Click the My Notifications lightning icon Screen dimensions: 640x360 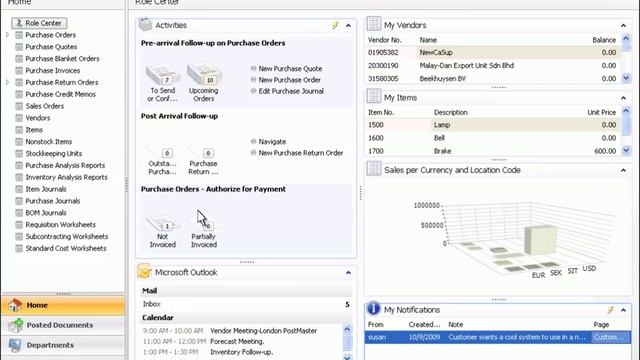(610, 310)
